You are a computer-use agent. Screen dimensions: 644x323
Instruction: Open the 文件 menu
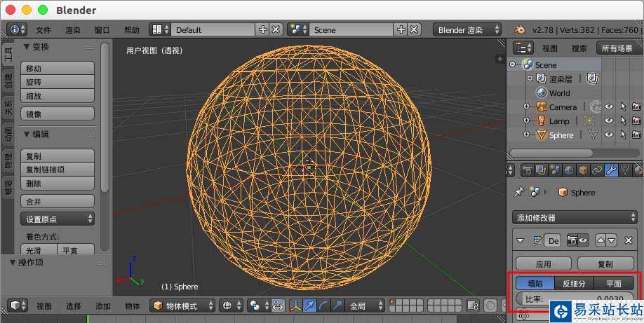(43, 30)
